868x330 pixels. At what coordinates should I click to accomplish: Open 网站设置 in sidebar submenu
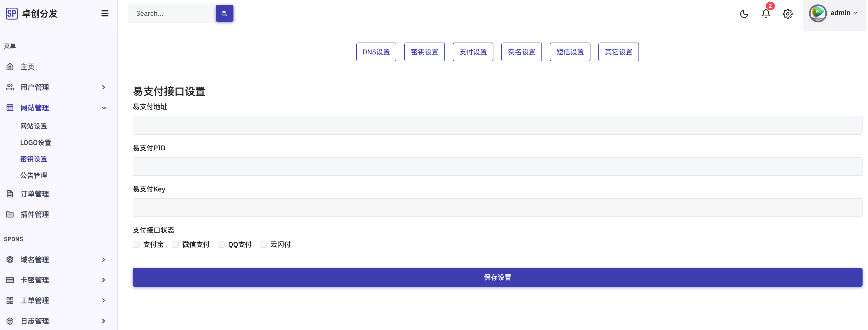pos(34,126)
